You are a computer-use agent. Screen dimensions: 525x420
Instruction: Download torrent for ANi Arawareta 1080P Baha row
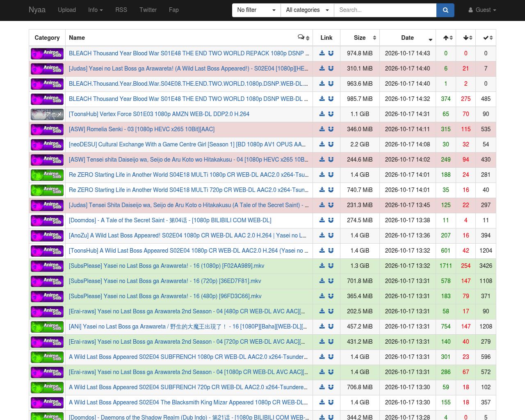tap(322, 326)
